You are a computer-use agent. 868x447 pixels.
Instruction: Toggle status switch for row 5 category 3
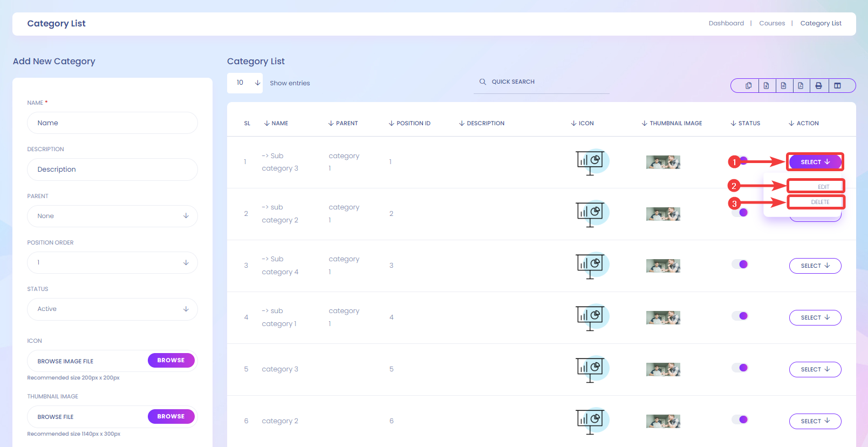click(x=740, y=368)
